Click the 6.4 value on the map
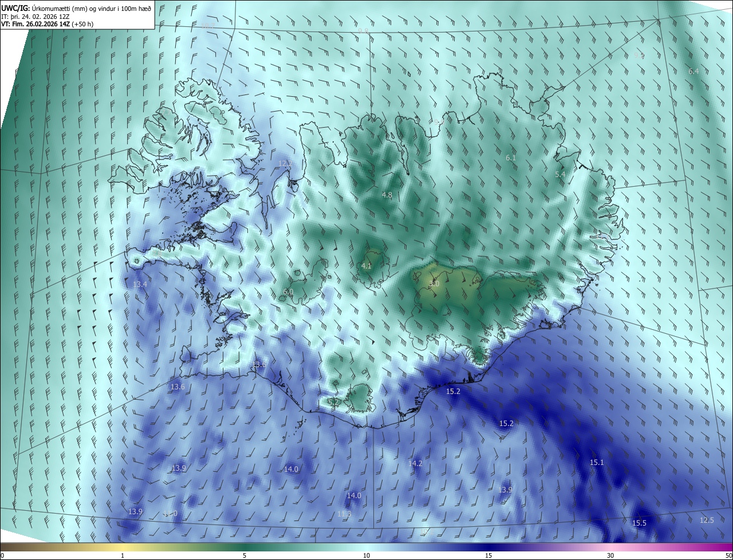733x560 pixels. tap(693, 72)
